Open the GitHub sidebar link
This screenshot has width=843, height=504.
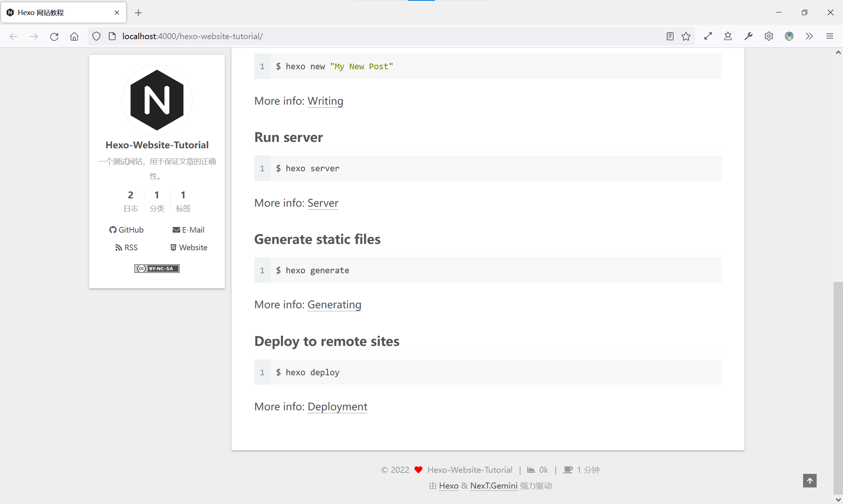[x=127, y=230]
